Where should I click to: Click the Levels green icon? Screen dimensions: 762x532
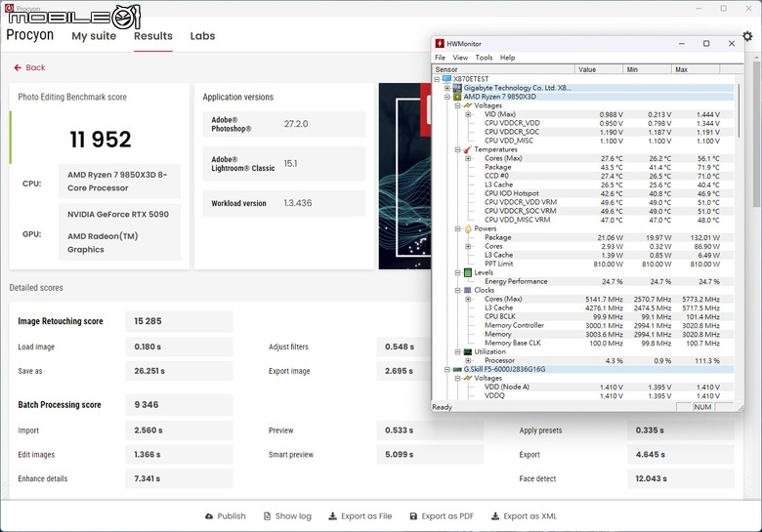468,272
